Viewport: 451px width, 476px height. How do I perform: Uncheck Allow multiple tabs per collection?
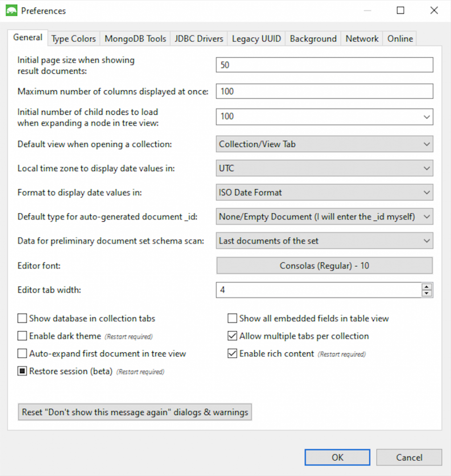232,336
